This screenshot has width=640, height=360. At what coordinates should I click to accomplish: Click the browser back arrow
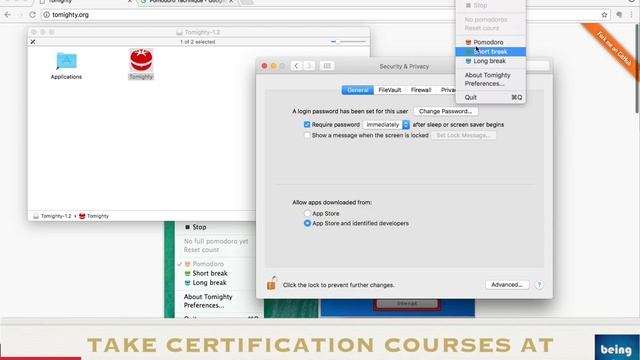pos(8,15)
